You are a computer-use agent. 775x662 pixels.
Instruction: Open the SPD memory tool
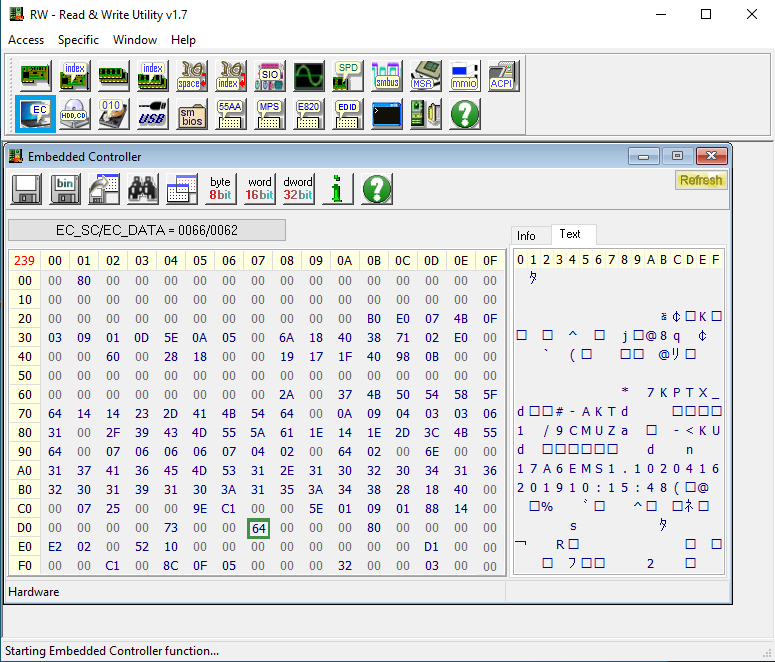(348, 76)
